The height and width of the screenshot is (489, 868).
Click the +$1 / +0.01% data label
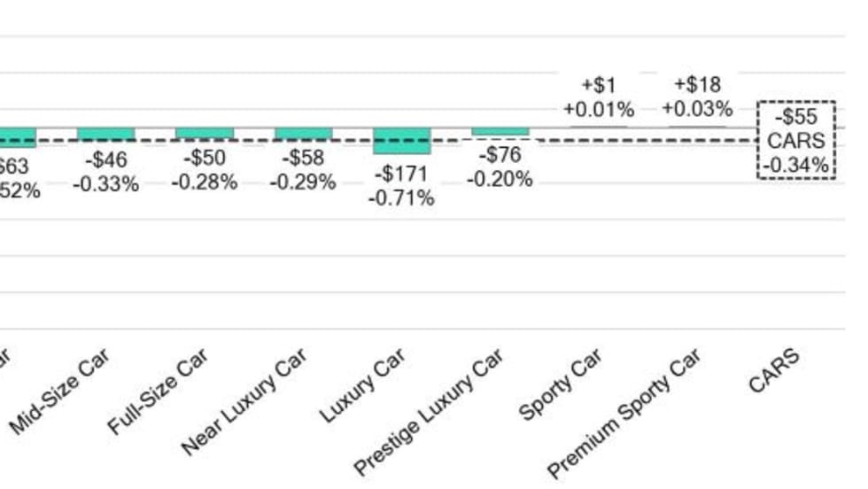(599, 97)
